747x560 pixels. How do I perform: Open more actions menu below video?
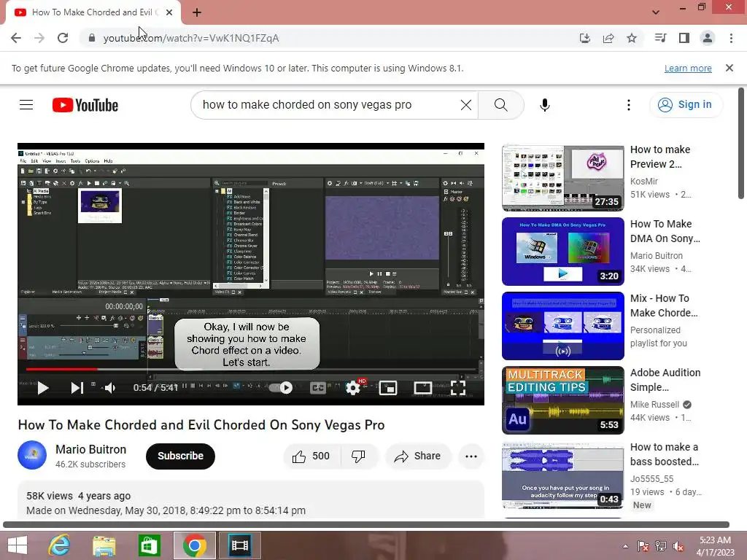point(471,456)
